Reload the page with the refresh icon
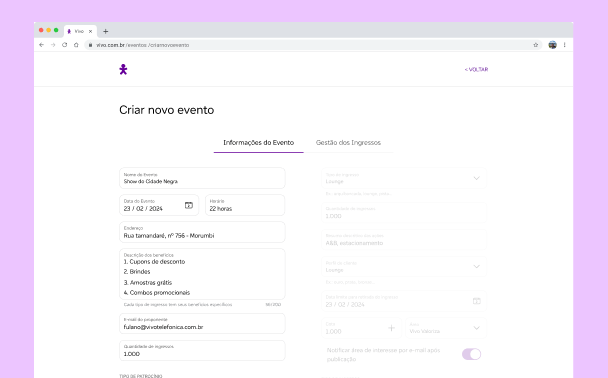608x378 pixels. [x=64, y=45]
